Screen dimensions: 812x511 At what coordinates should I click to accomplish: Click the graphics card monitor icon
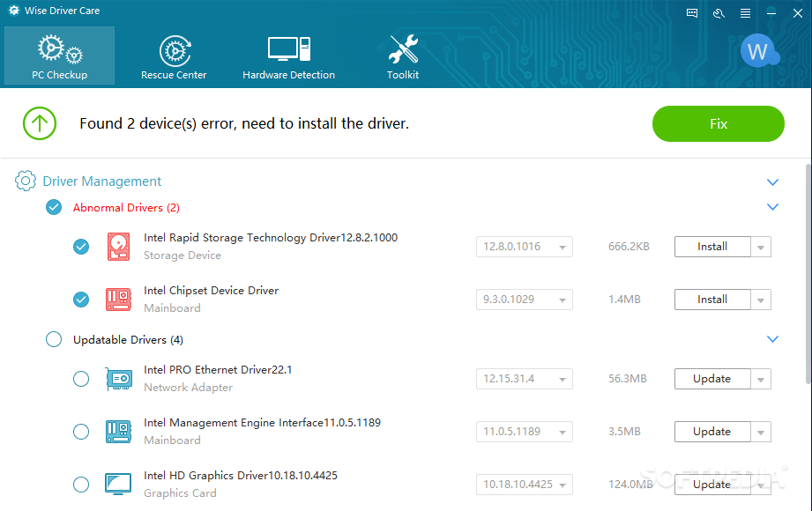[x=118, y=484]
